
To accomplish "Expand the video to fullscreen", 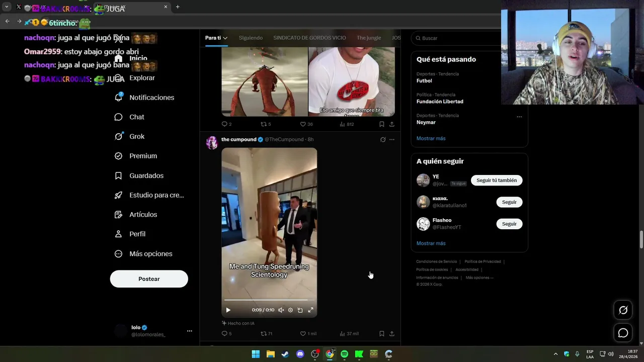I will tap(310, 310).
